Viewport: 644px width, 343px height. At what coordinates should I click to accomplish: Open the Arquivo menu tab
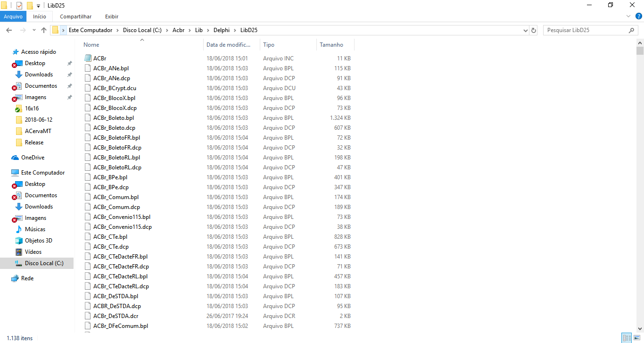tap(13, 17)
